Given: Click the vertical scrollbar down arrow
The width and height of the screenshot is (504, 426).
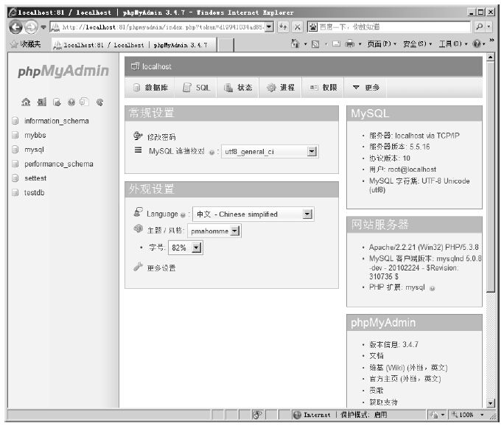Looking at the screenshot, I should click(490, 402).
